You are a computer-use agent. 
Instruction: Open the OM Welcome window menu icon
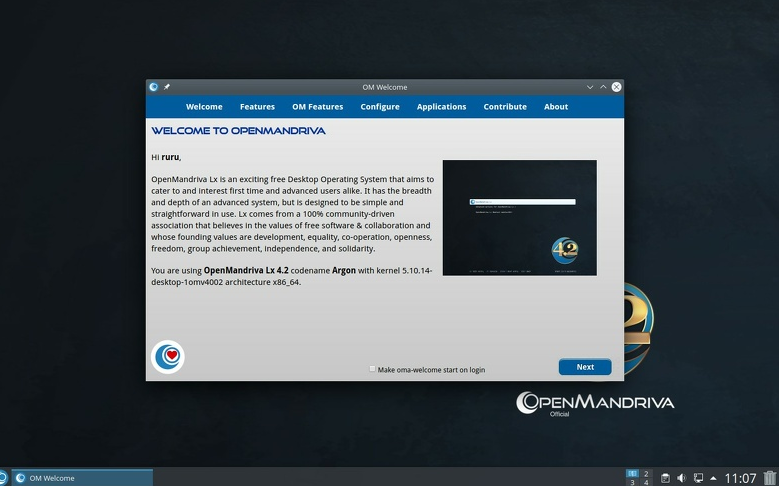point(154,87)
